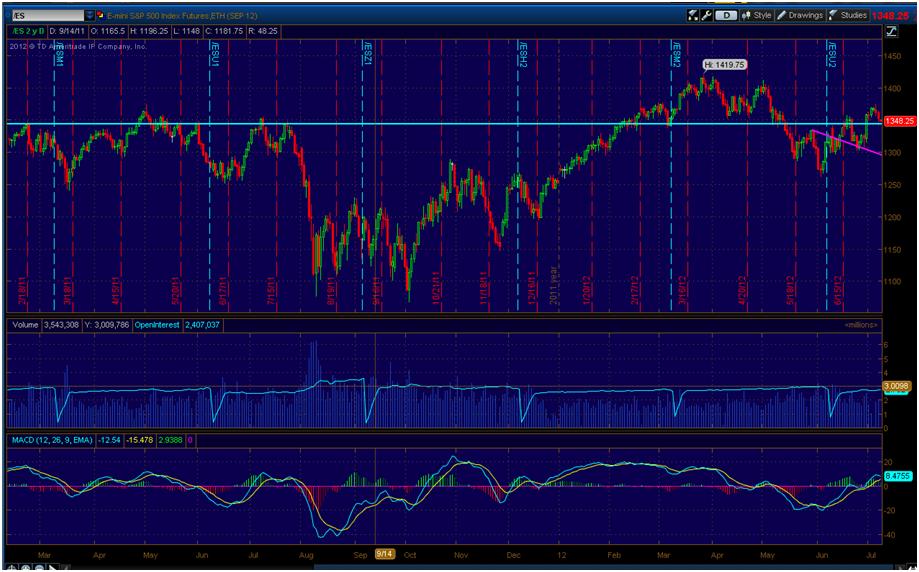Click the MACD (12, 26, 9, EMA) label
Screen dimensions: 919x572
tap(52, 440)
